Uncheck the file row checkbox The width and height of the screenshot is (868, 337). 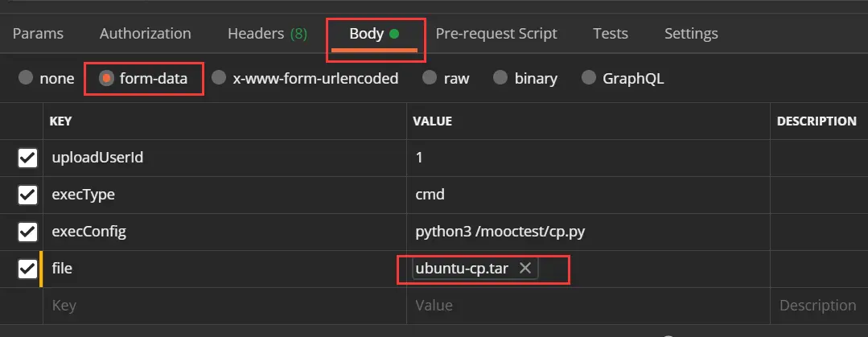coord(27,269)
